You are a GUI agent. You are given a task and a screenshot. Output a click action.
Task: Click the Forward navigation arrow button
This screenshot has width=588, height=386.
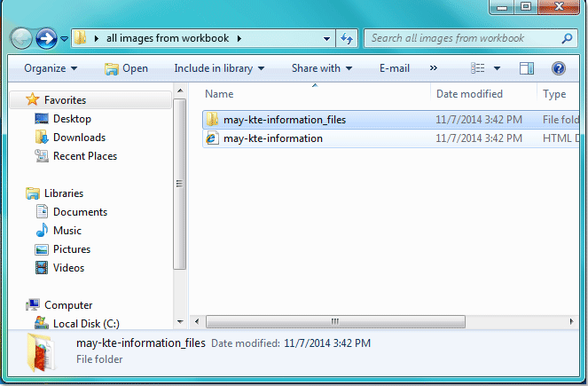coord(46,39)
